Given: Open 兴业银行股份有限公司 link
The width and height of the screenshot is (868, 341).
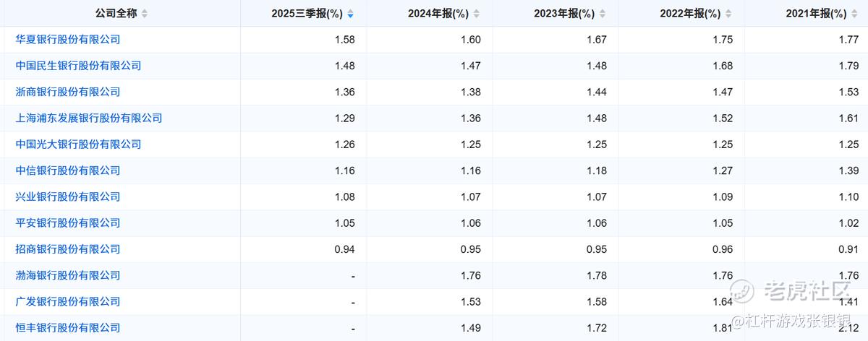Looking at the screenshot, I should point(68,197).
